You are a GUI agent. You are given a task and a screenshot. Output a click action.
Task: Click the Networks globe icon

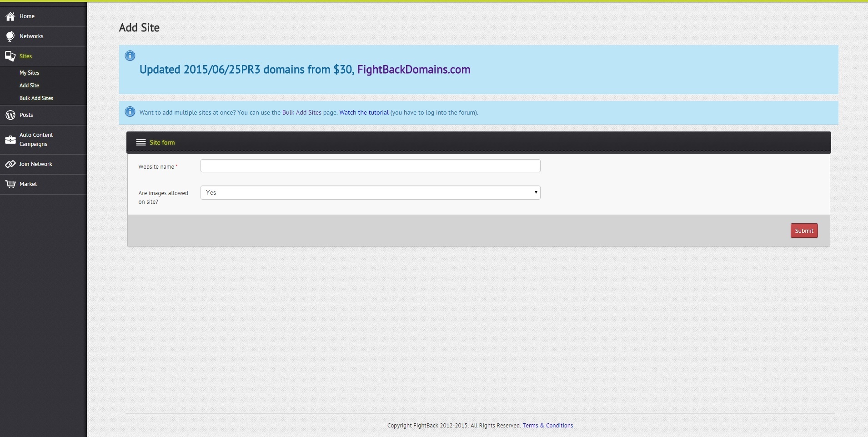10,36
